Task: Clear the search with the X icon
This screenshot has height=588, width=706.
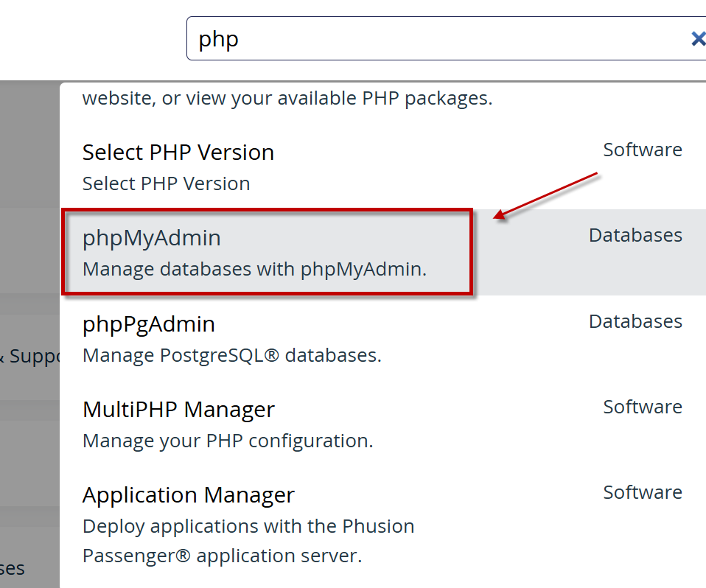Action: [x=697, y=39]
